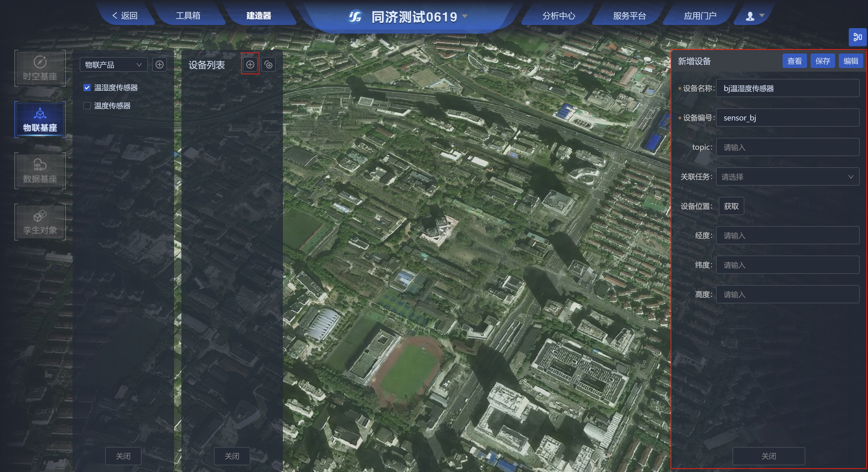This screenshot has width=868, height=472.
Task: Expand the 物联产品 dropdown
Action: pos(114,65)
